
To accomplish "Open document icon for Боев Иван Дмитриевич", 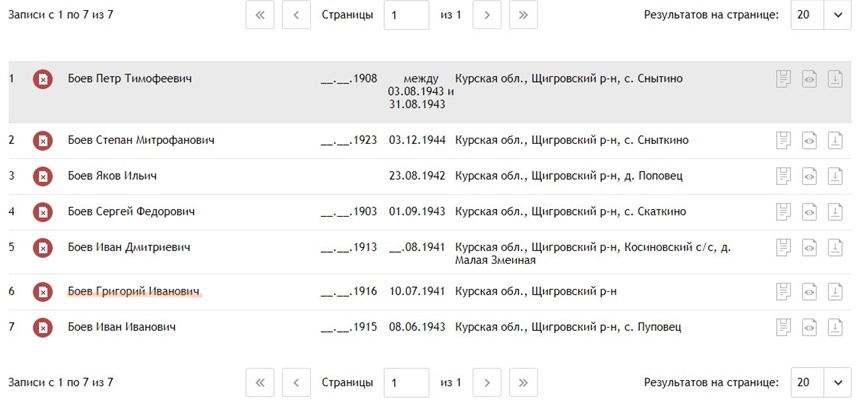I will click(784, 248).
